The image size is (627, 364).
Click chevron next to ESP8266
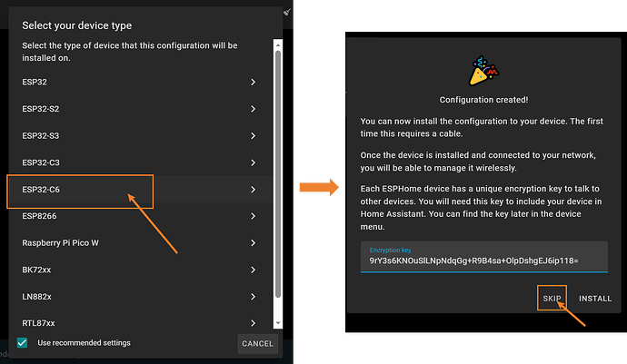(x=253, y=216)
